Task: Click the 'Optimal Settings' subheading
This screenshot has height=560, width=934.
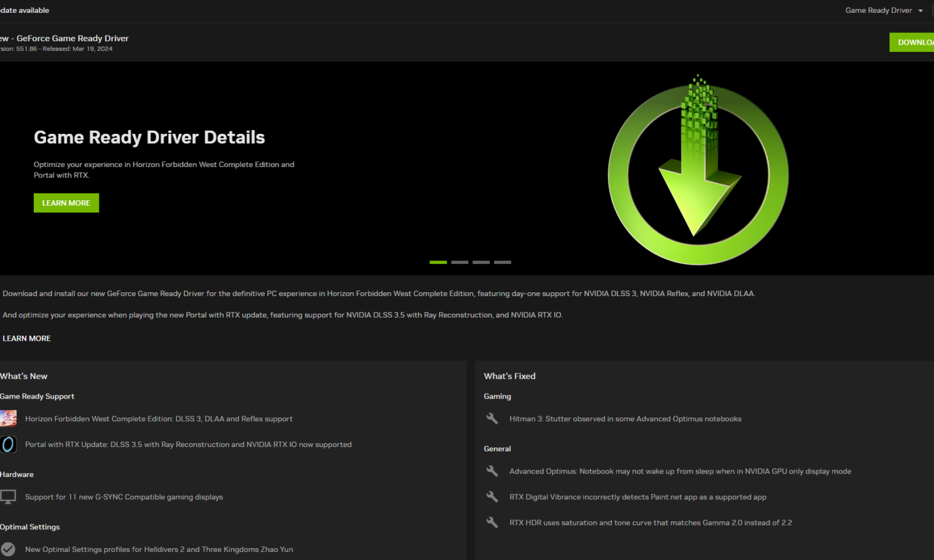Action: pyautogui.click(x=29, y=527)
